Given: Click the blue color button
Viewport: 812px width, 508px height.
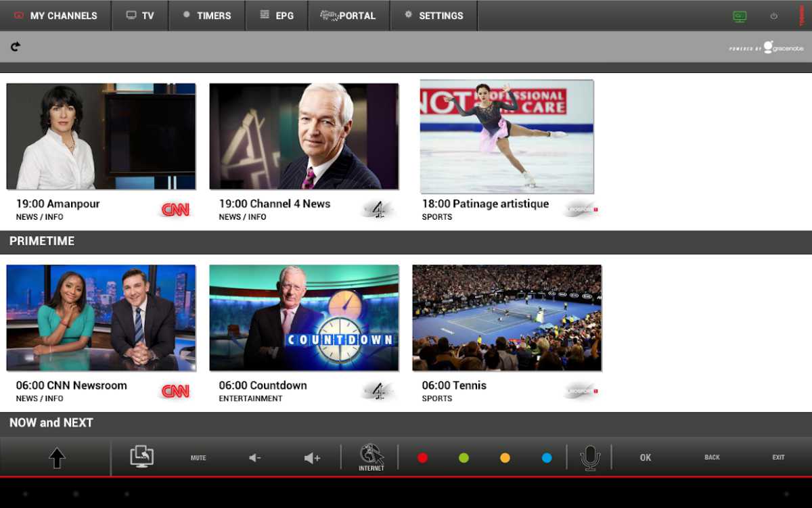Looking at the screenshot, I should coord(547,458).
